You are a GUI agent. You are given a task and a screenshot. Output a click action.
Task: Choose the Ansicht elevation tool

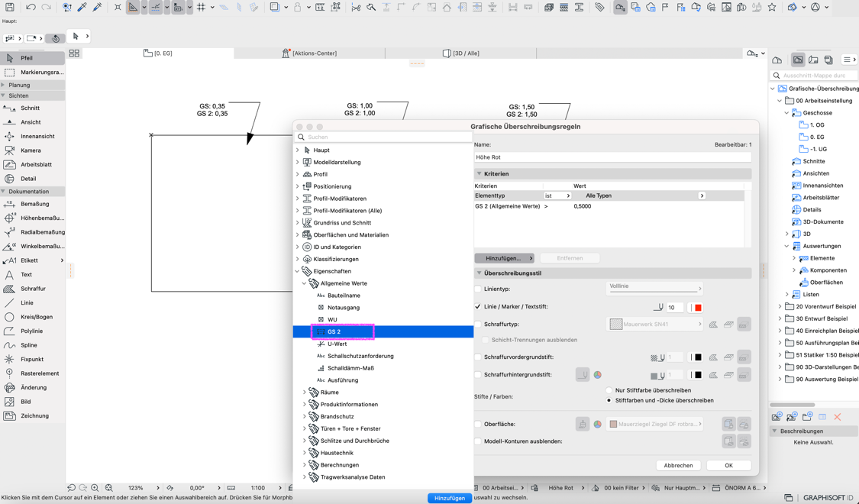pyautogui.click(x=32, y=122)
